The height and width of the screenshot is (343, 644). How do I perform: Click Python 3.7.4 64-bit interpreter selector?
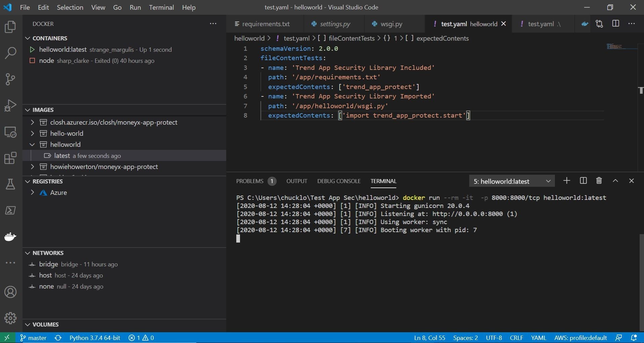(x=95, y=338)
